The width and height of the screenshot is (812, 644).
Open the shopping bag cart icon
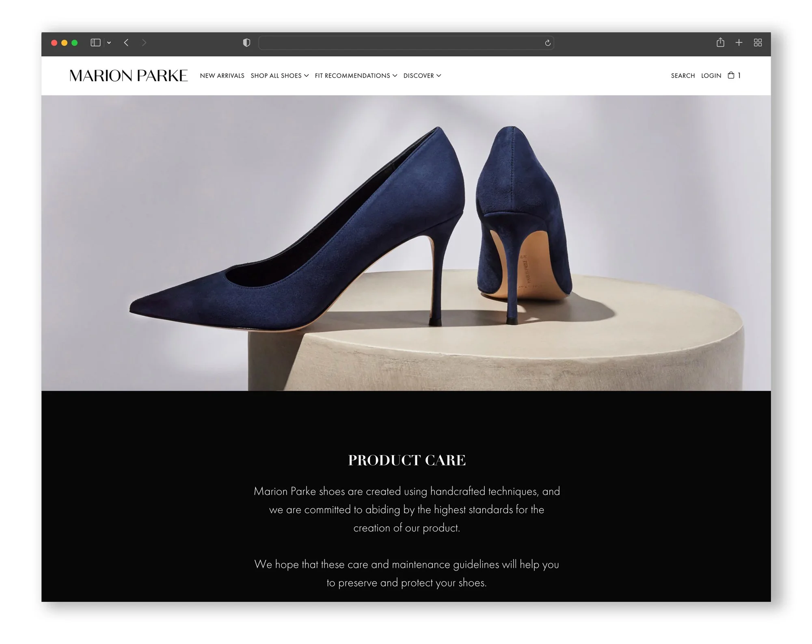click(x=732, y=76)
